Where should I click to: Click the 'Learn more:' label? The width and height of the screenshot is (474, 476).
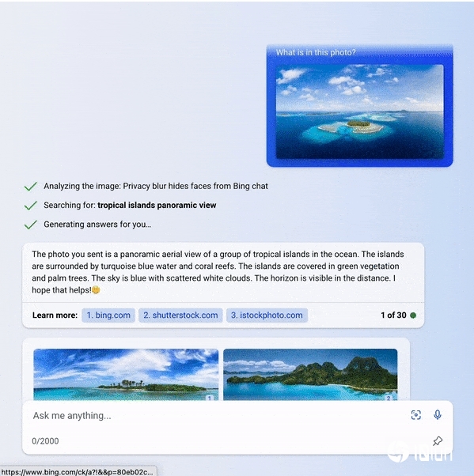pos(55,315)
